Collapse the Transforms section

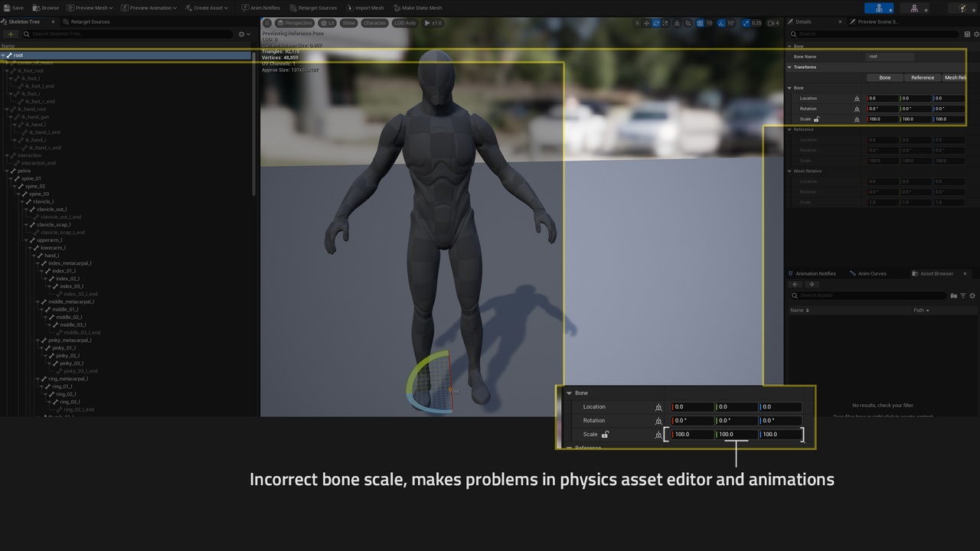click(789, 67)
